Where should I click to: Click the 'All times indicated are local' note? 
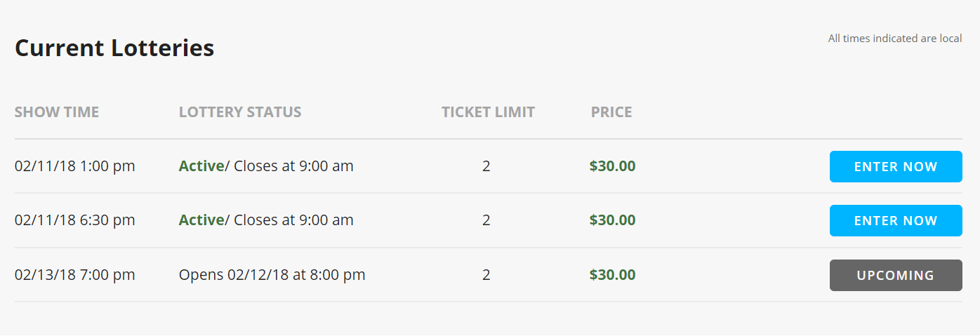(x=895, y=39)
